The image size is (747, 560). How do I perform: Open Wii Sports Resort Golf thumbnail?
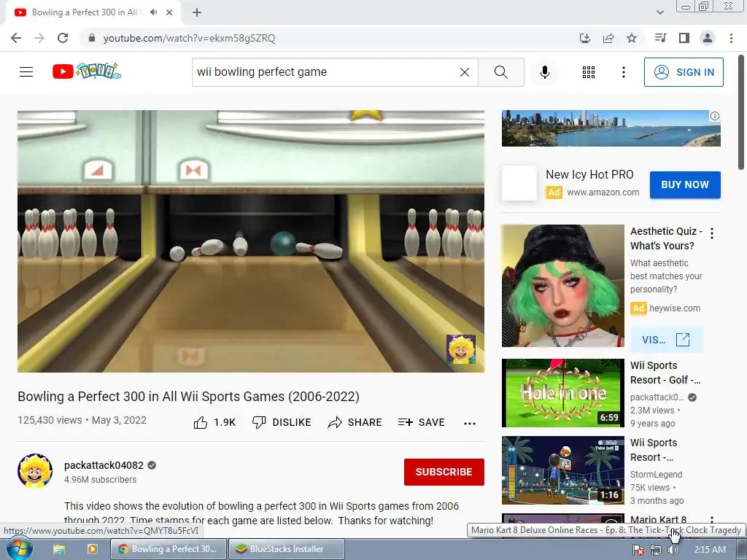[562, 393]
